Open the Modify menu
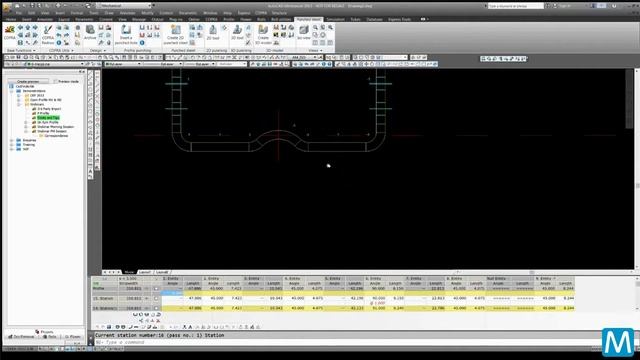The height and width of the screenshot is (360, 640). (x=147, y=13)
